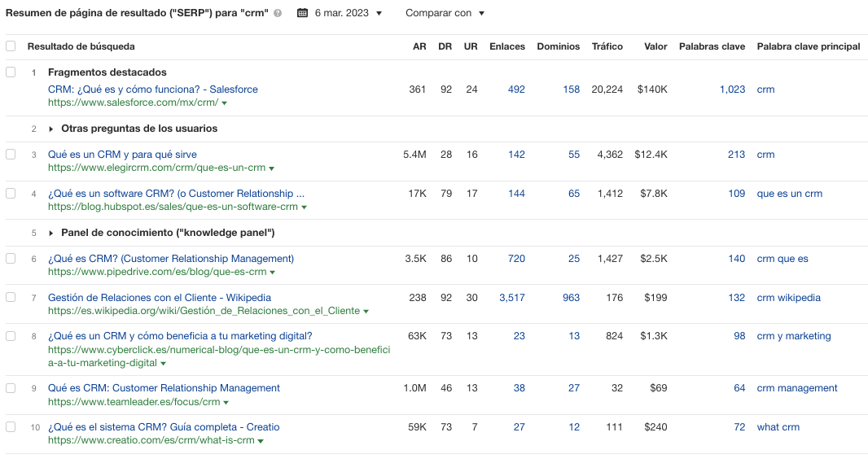Open Qué es un CRM y para qué sirve

122,155
